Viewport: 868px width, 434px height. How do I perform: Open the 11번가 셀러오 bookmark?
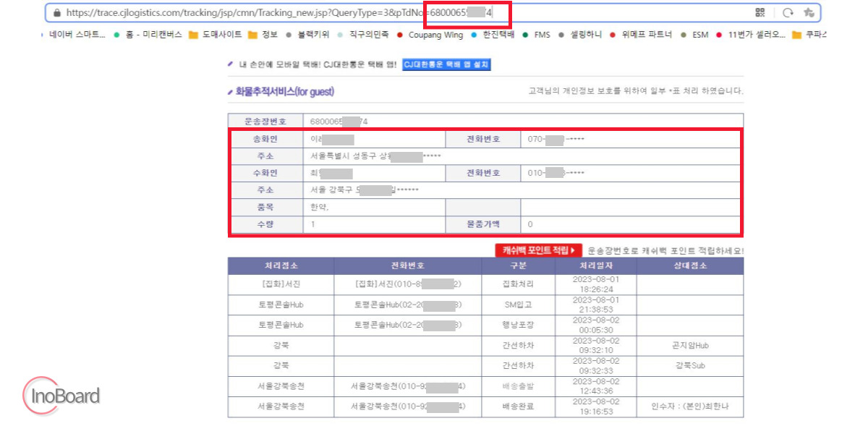pos(751,34)
